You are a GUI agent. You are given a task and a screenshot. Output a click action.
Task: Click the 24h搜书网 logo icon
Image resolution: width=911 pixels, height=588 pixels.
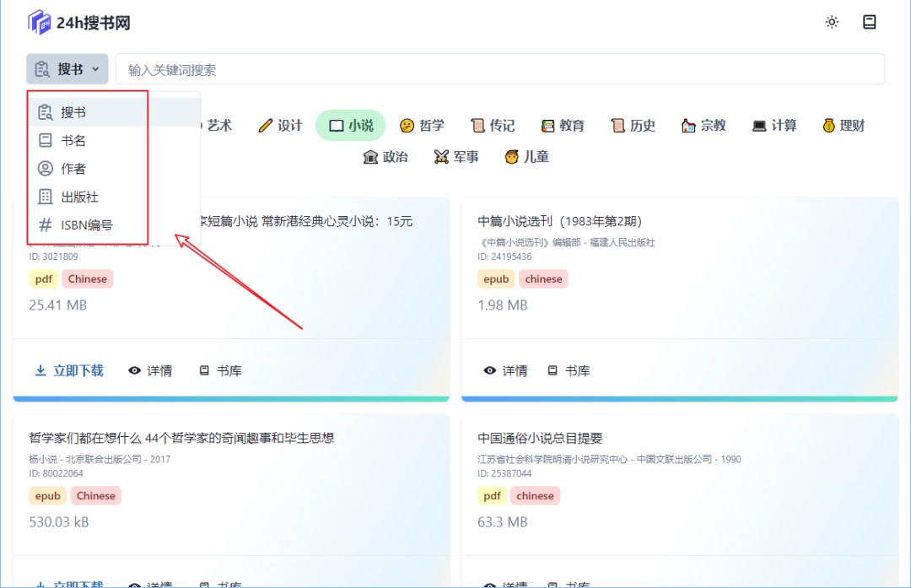pos(40,22)
